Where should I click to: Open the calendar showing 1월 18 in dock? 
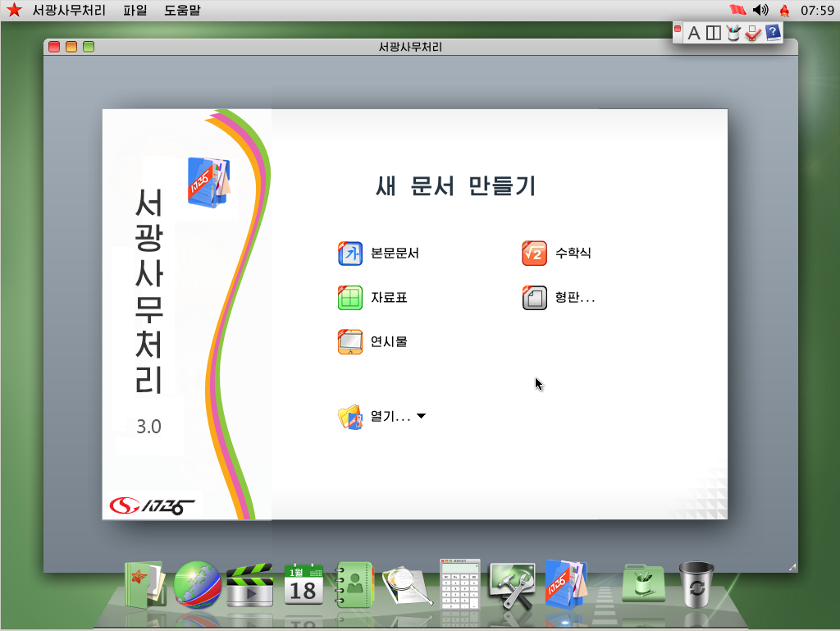(x=303, y=583)
